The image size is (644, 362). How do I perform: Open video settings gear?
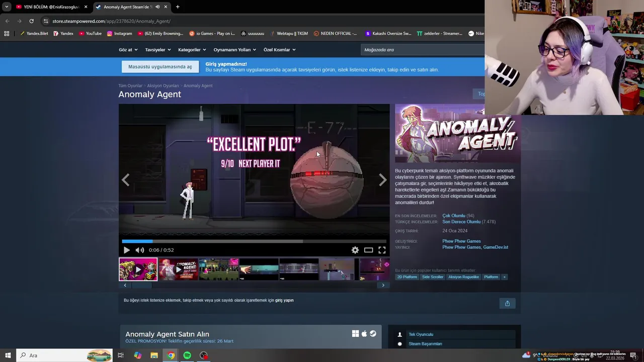[x=355, y=250]
